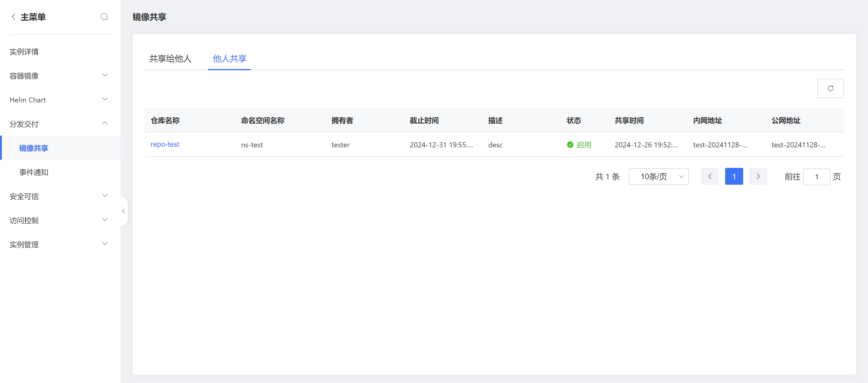Click the 镜像共享 page heading
The height and width of the screenshot is (383, 868).
149,17
